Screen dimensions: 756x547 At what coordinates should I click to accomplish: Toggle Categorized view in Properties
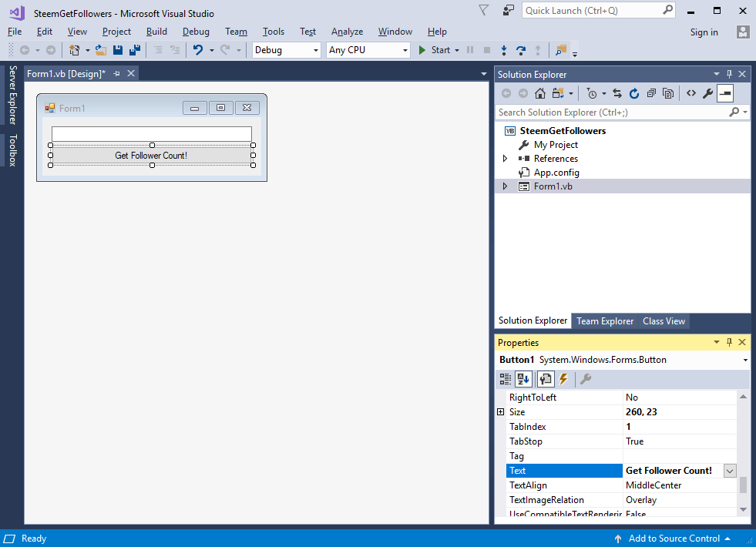[506, 379]
